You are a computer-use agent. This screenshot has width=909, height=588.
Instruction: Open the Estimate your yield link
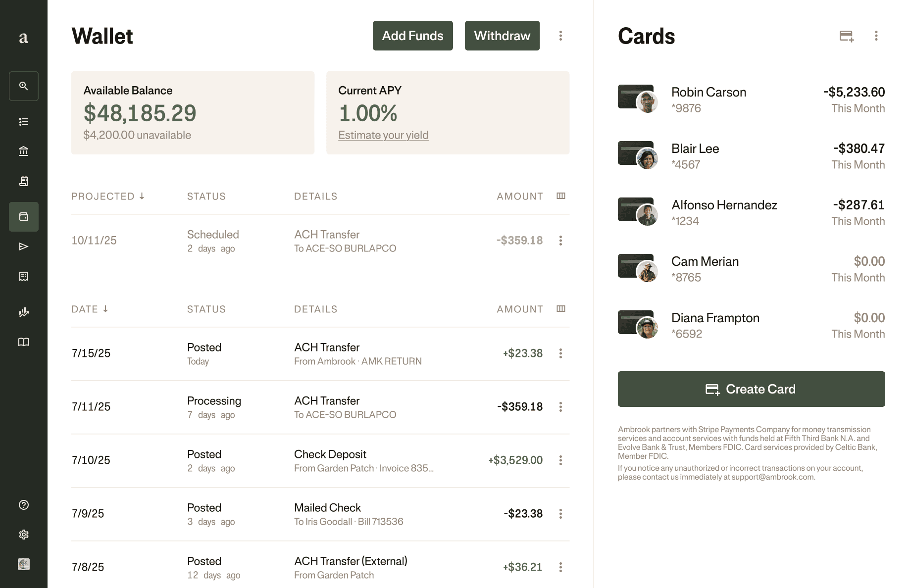(x=383, y=135)
